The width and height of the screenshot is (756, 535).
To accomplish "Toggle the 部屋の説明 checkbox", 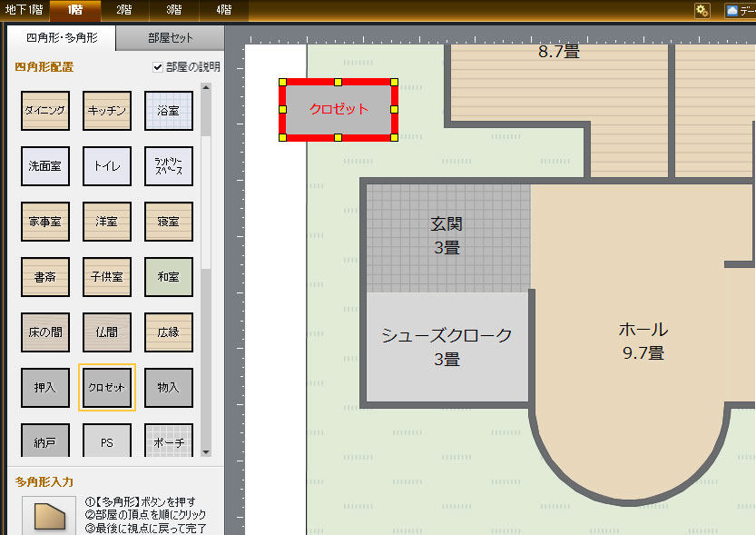I will point(158,67).
